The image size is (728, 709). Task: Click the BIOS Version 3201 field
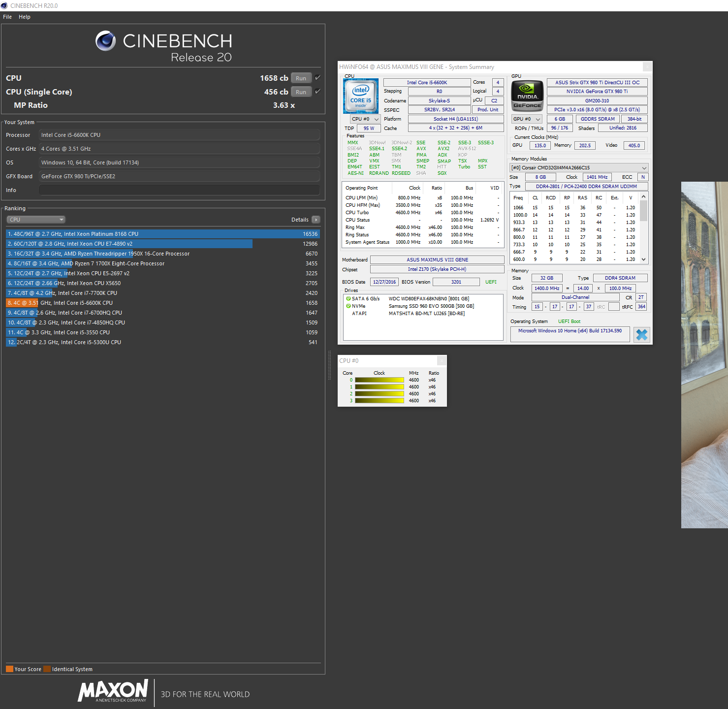tap(456, 282)
